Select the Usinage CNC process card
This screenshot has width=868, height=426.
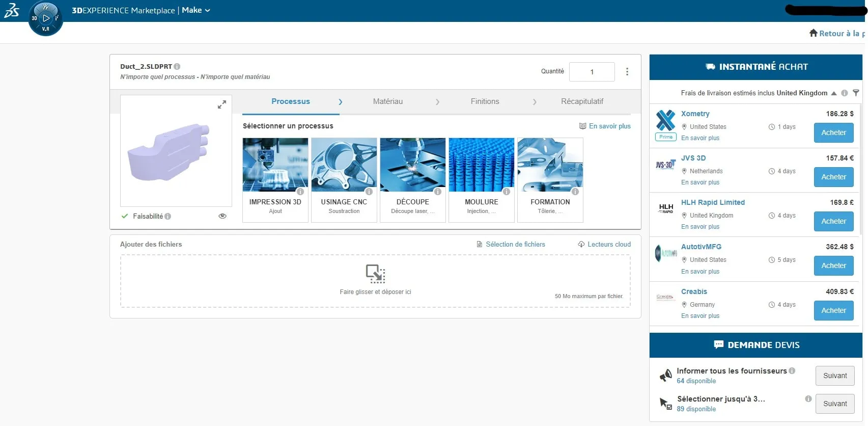(344, 180)
